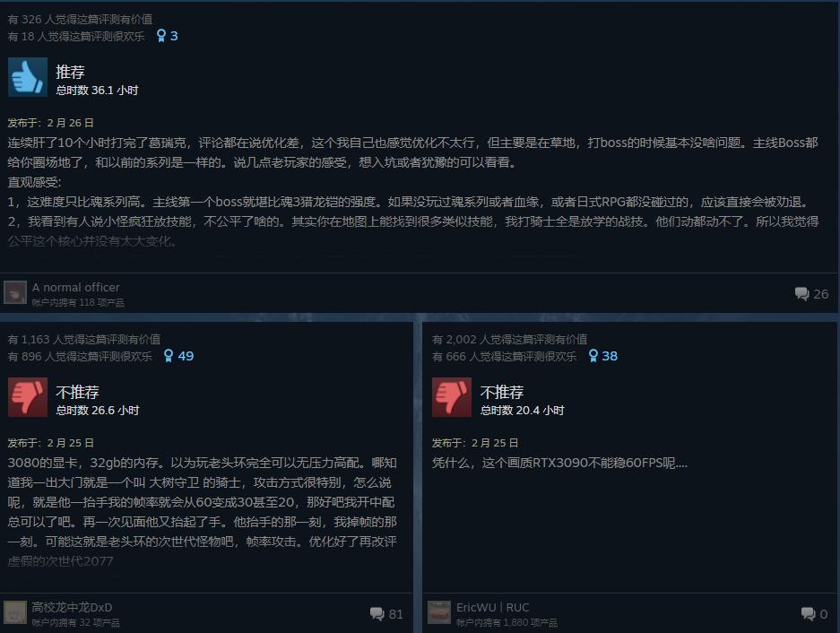Open the RTX3090 60FPS review text
The width and height of the screenshot is (840, 633).
(559, 463)
